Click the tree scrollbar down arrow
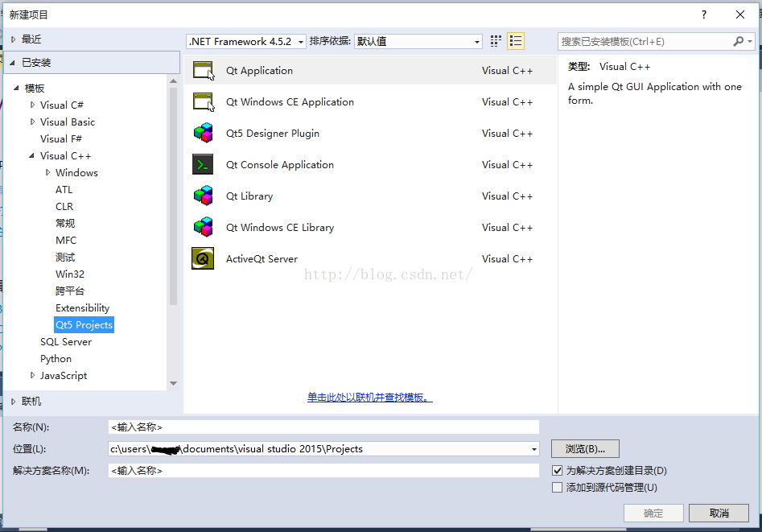762x532 pixels. pos(174,383)
